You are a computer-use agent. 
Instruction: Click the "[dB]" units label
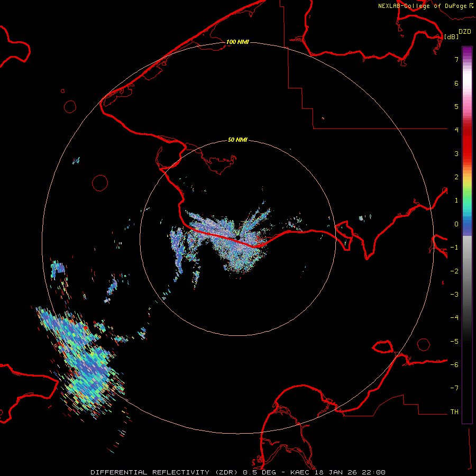(x=451, y=36)
